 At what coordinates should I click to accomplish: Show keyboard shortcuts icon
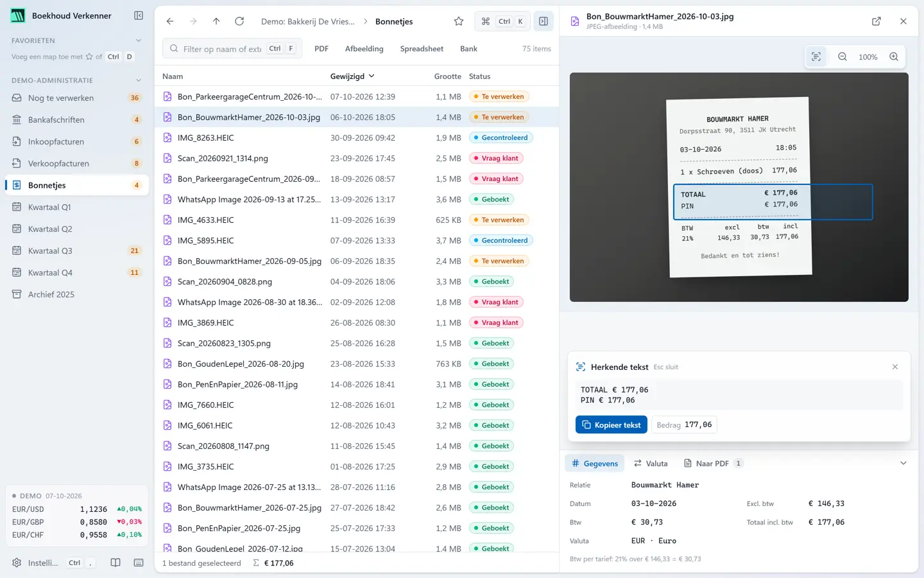pyautogui.click(x=139, y=563)
